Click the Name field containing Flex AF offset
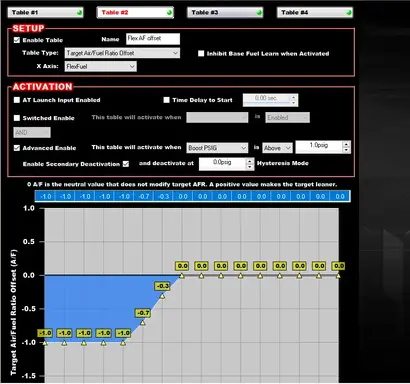 pos(153,39)
